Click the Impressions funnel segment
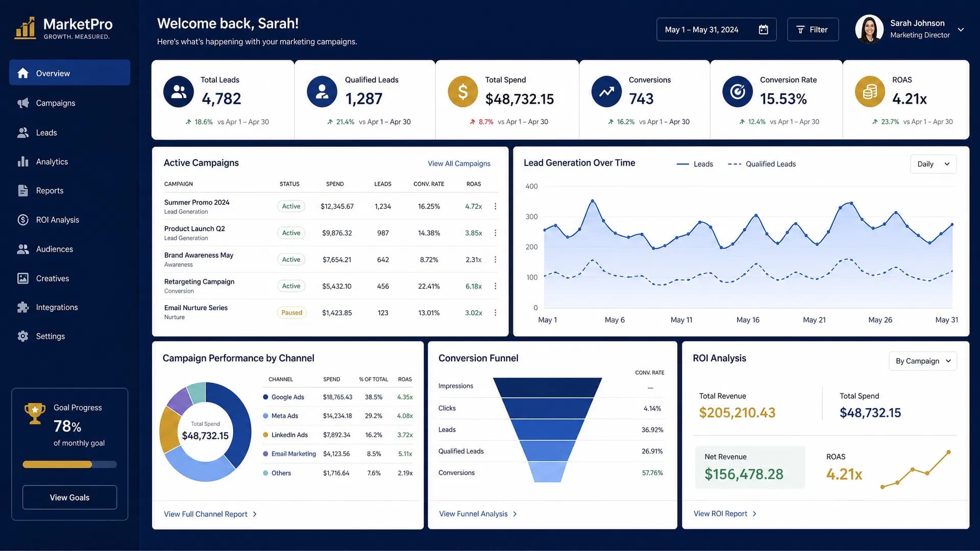 tap(547, 387)
